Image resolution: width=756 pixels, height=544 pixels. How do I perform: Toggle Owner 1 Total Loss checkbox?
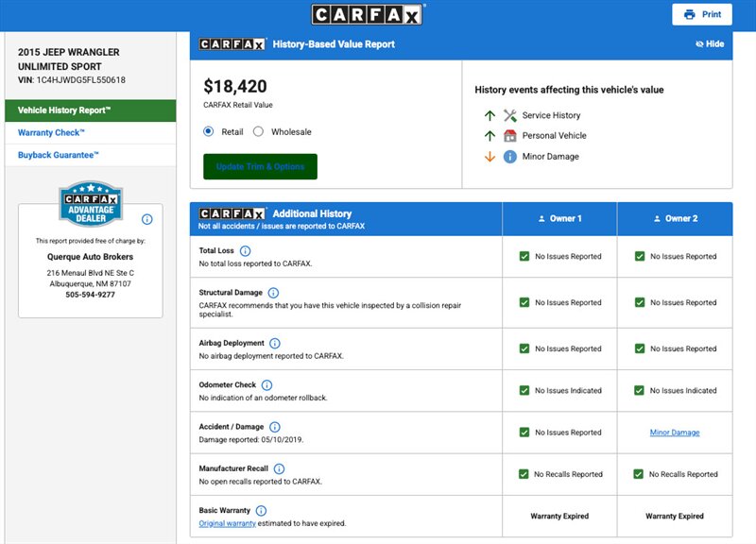click(524, 256)
